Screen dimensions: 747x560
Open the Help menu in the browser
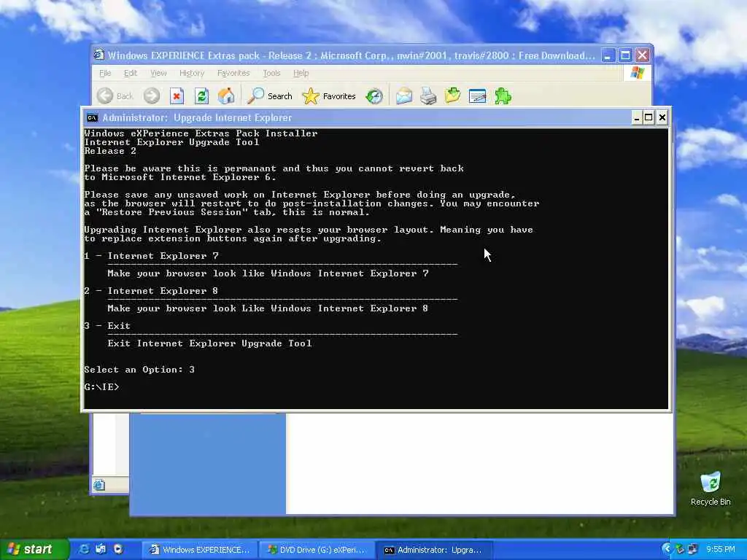[x=301, y=73]
